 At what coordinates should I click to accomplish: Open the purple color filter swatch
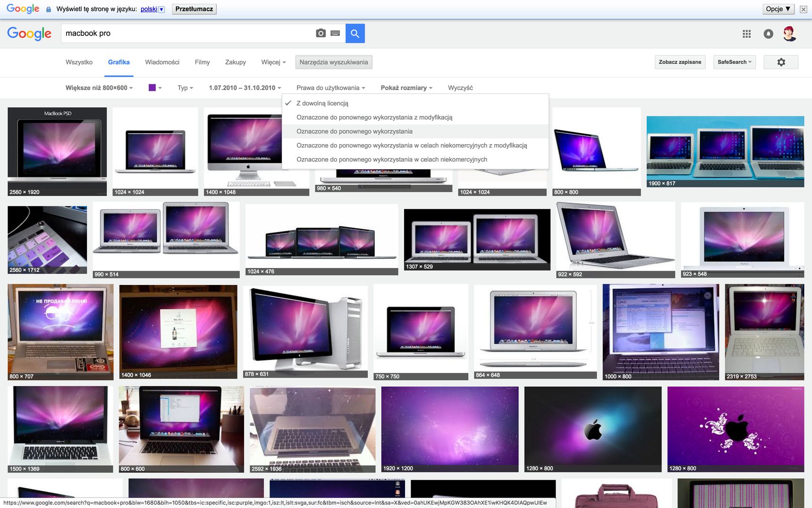click(x=155, y=87)
